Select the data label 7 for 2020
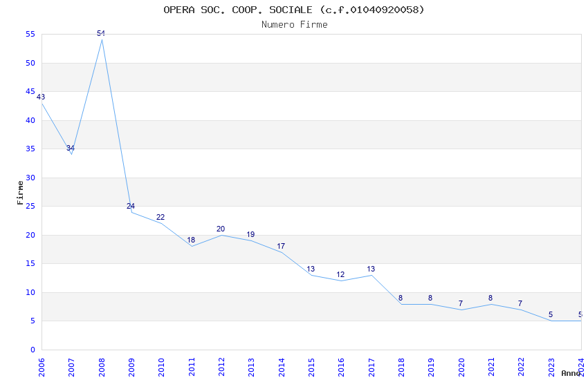 [x=461, y=303]
